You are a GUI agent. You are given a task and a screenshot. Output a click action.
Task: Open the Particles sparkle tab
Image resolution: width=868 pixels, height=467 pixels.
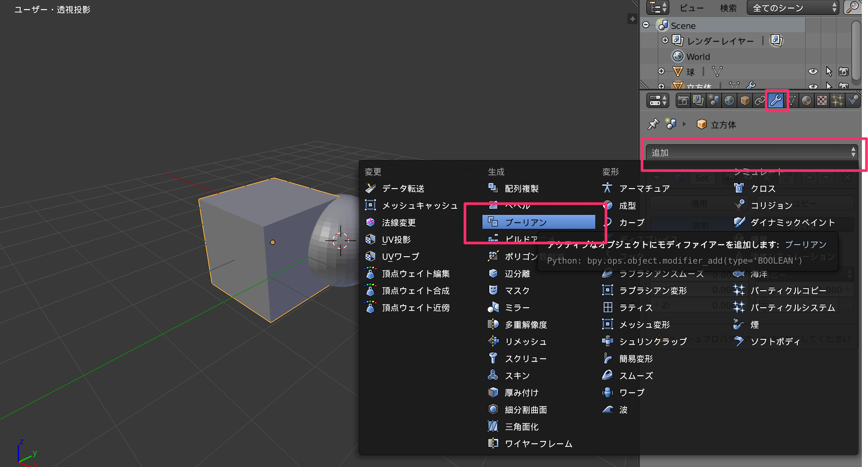(x=837, y=101)
